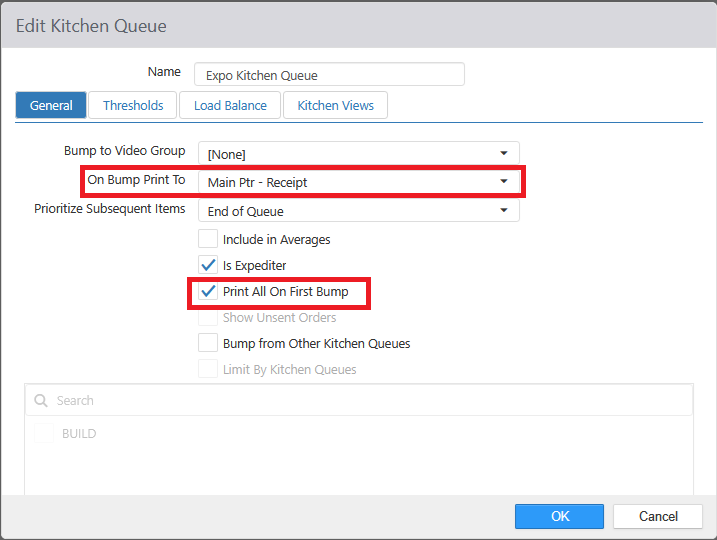This screenshot has width=717, height=540.
Task: Enable Bump from Other Kitchen Queues
Action: tap(208, 342)
